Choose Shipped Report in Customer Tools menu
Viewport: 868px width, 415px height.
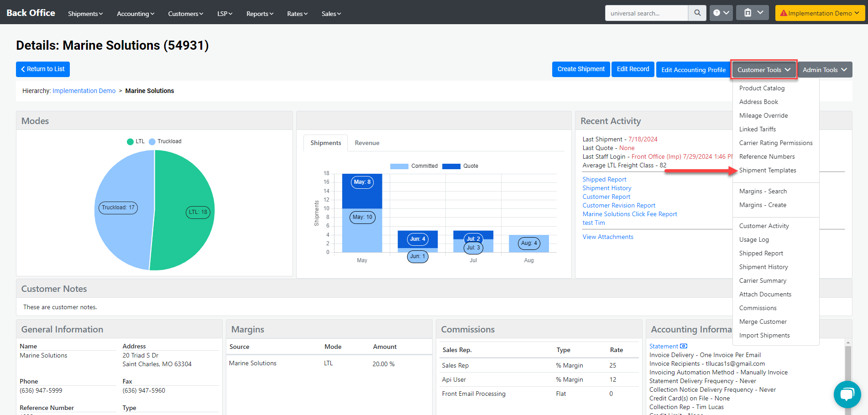pyautogui.click(x=761, y=253)
